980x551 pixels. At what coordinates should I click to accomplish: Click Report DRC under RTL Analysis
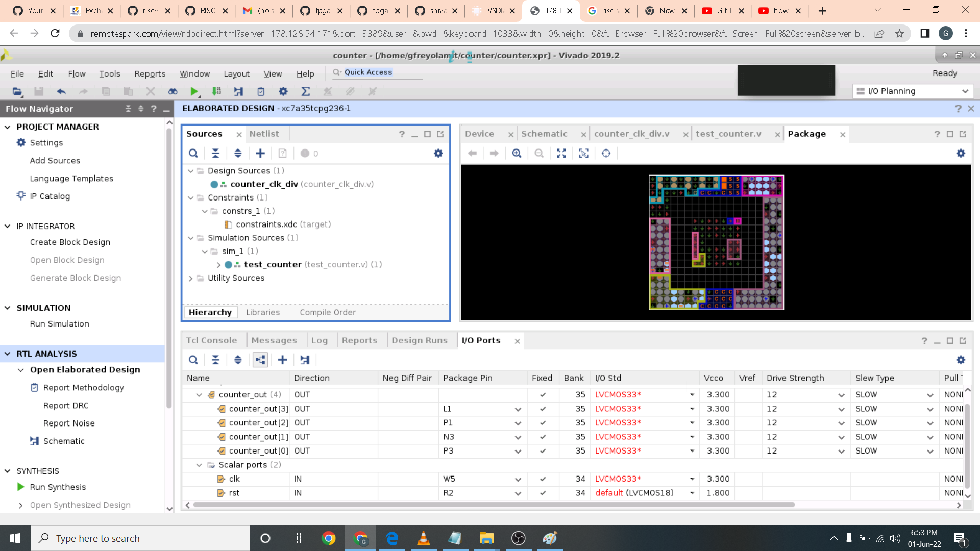(x=65, y=405)
